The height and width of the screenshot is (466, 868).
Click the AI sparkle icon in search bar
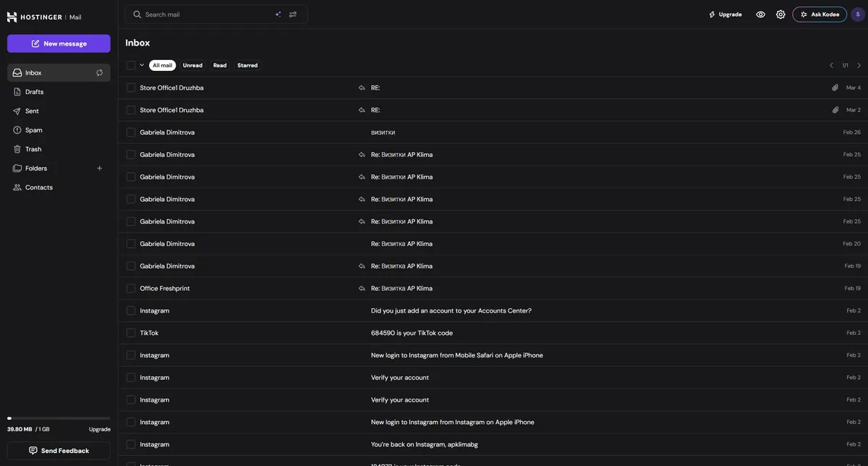[x=278, y=14]
